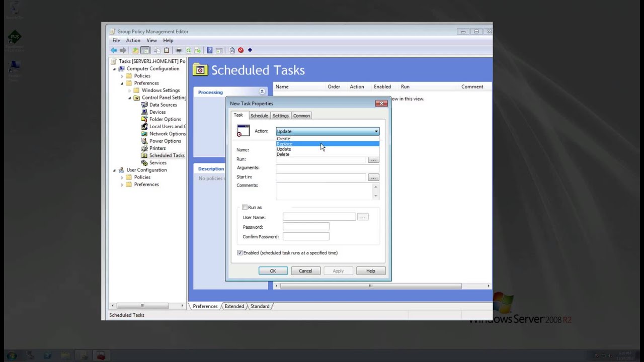
Task: Expand the Windows Settings node arrow
Action: pos(129,90)
